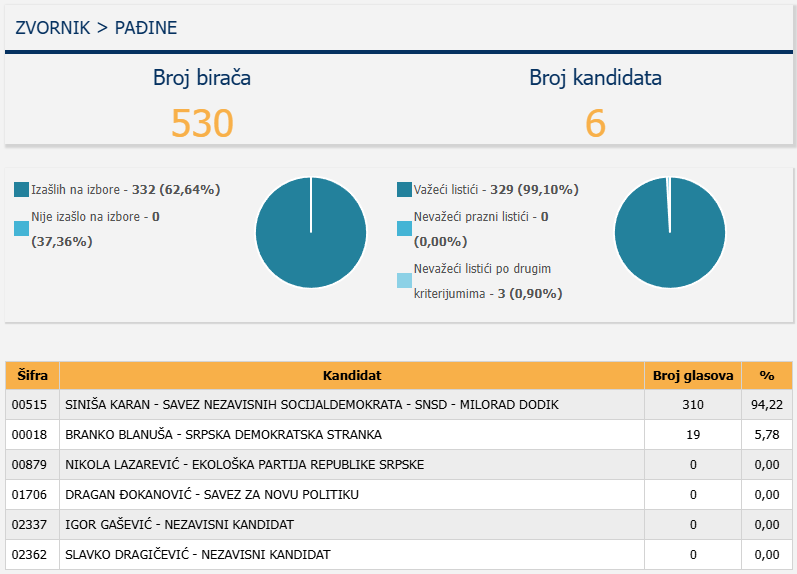Click the 'Važeći listići' legend color square

click(x=404, y=189)
